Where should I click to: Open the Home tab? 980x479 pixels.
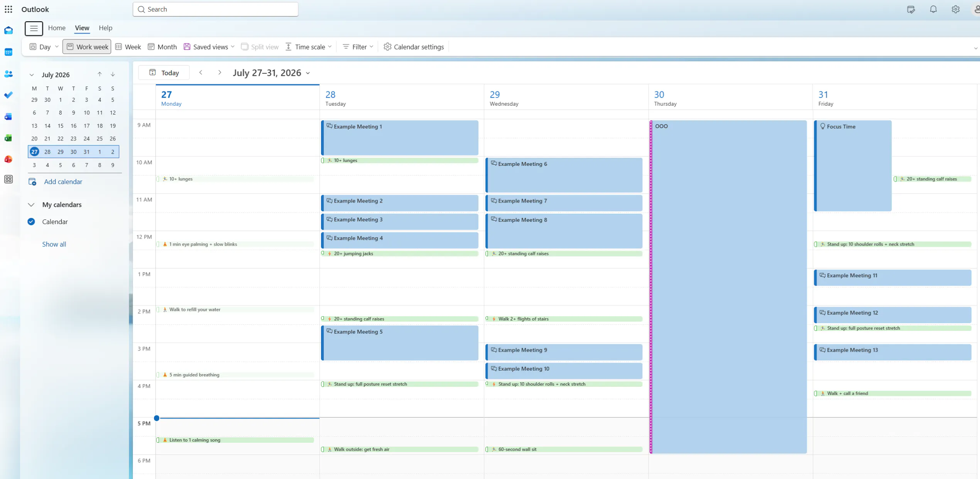[57, 28]
